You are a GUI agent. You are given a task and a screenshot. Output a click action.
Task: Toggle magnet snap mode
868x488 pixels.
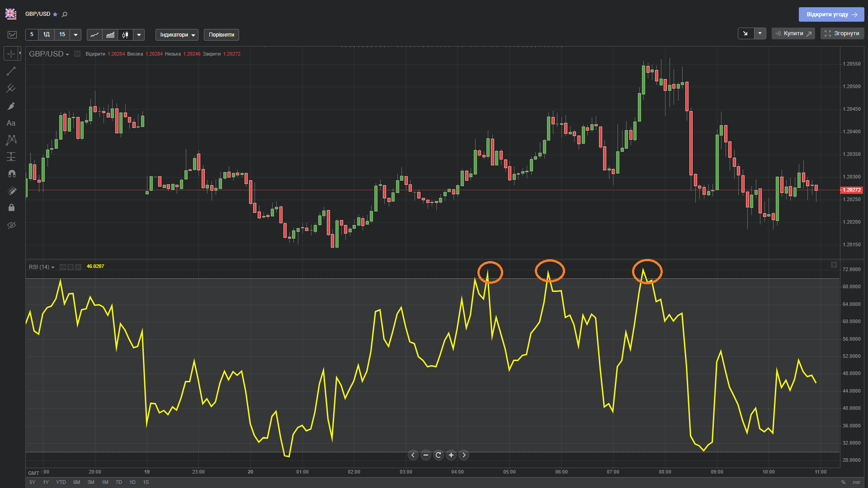point(11,174)
